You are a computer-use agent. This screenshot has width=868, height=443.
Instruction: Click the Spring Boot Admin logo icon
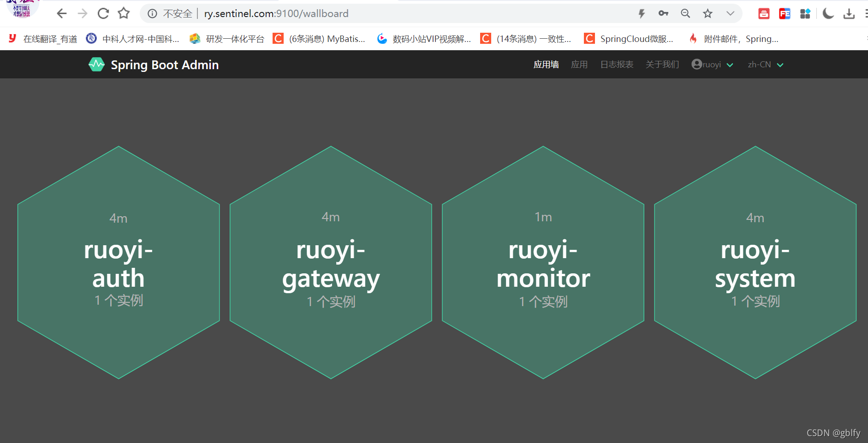96,65
